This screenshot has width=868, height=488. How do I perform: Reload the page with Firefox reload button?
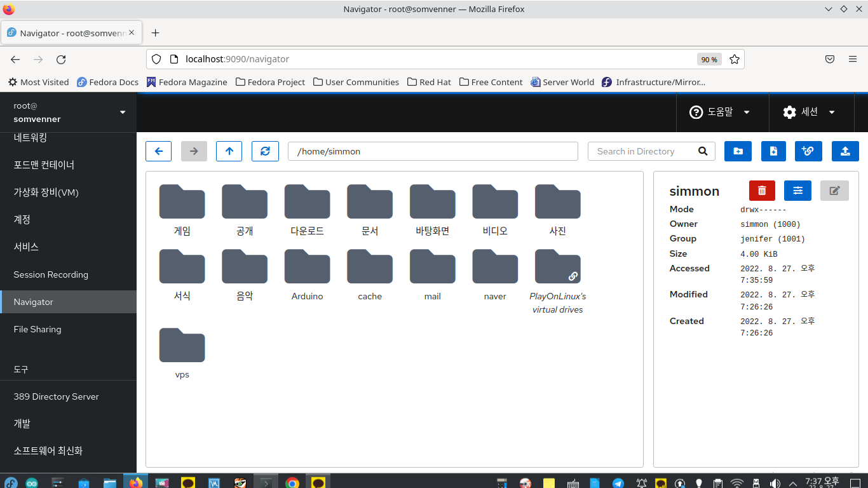coord(61,59)
